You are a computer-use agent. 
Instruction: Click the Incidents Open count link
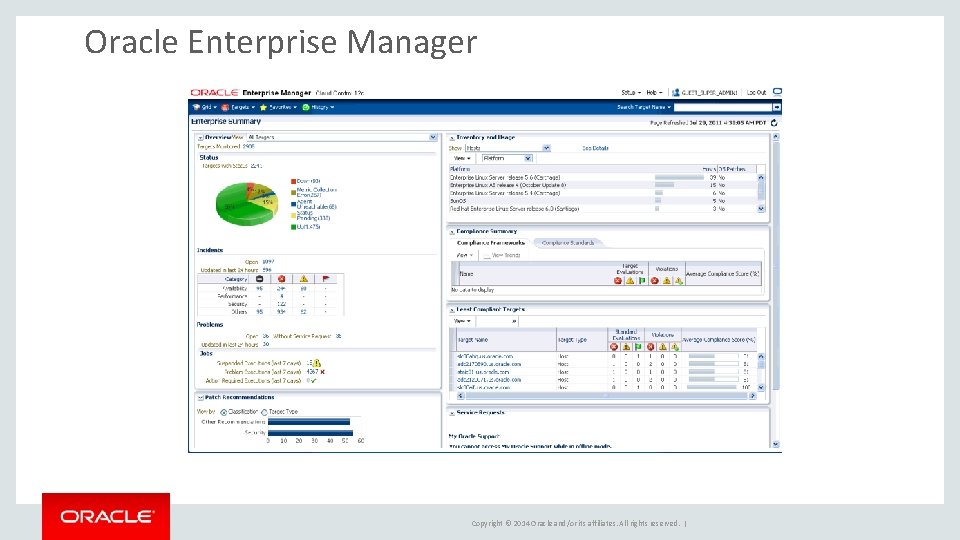(268, 262)
